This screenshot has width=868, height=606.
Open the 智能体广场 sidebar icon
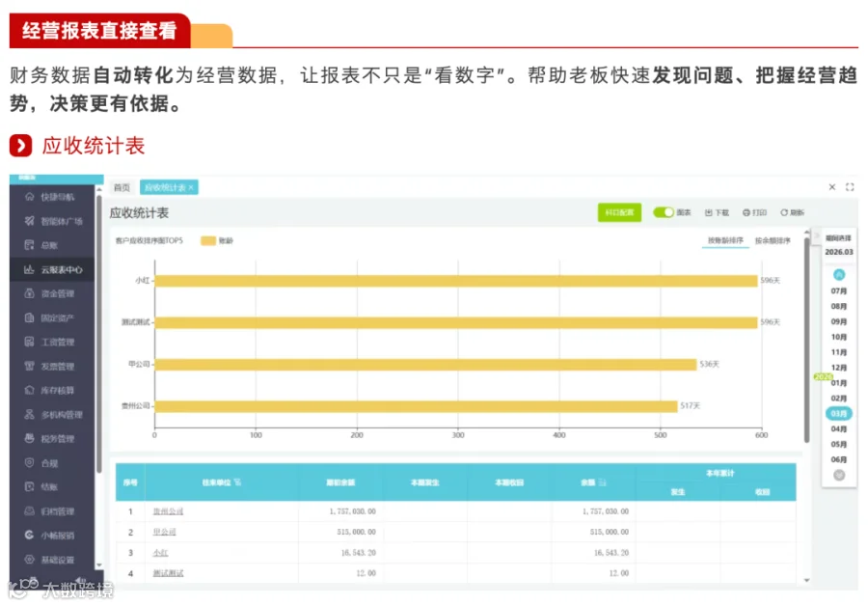pyautogui.click(x=29, y=221)
